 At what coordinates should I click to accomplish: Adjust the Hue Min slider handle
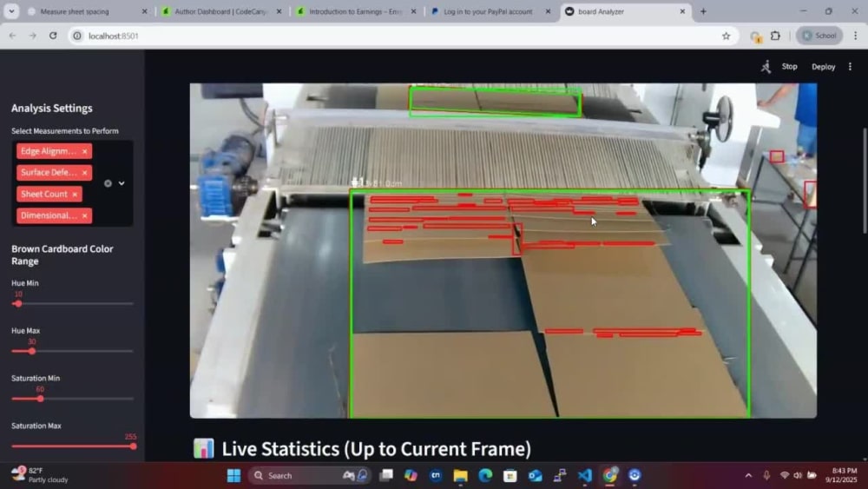click(18, 303)
